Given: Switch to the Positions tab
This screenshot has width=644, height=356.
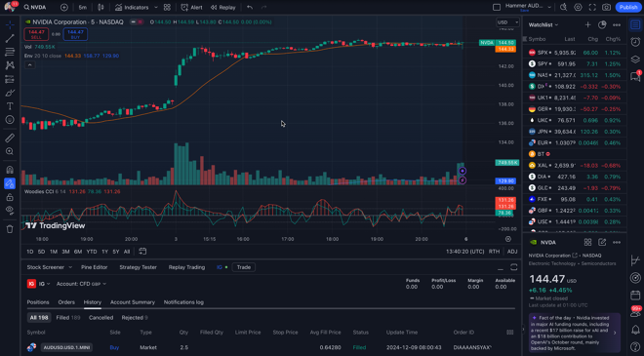Looking at the screenshot, I should pos(38,302).
